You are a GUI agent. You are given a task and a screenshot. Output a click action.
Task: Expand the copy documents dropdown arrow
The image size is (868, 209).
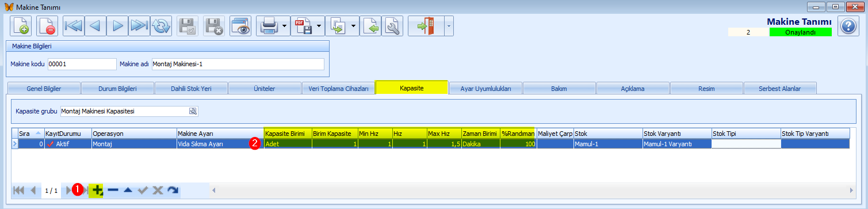(x=354, y=26)
